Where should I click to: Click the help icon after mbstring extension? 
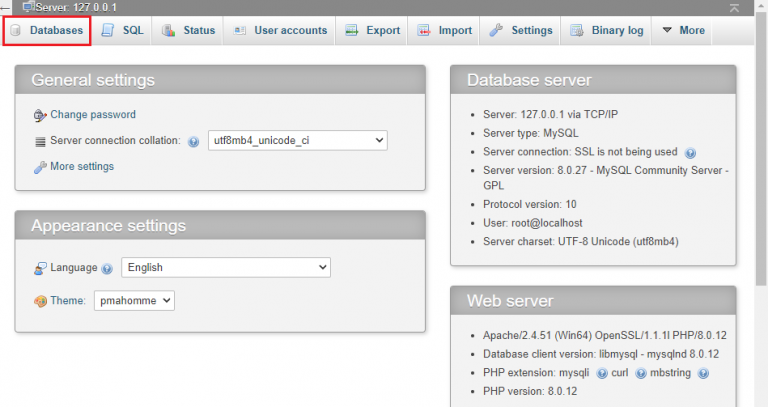pyautogui.click(x=703, y=374)
